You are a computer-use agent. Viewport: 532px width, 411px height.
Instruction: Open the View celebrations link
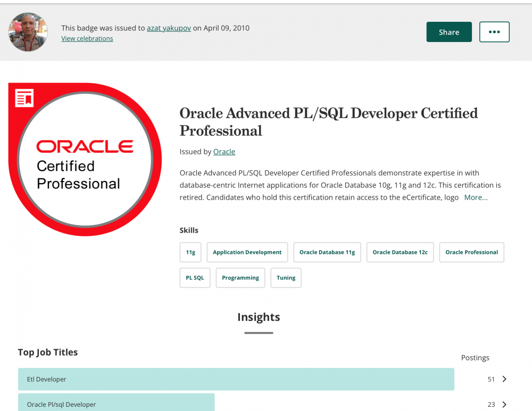(87, 38)
